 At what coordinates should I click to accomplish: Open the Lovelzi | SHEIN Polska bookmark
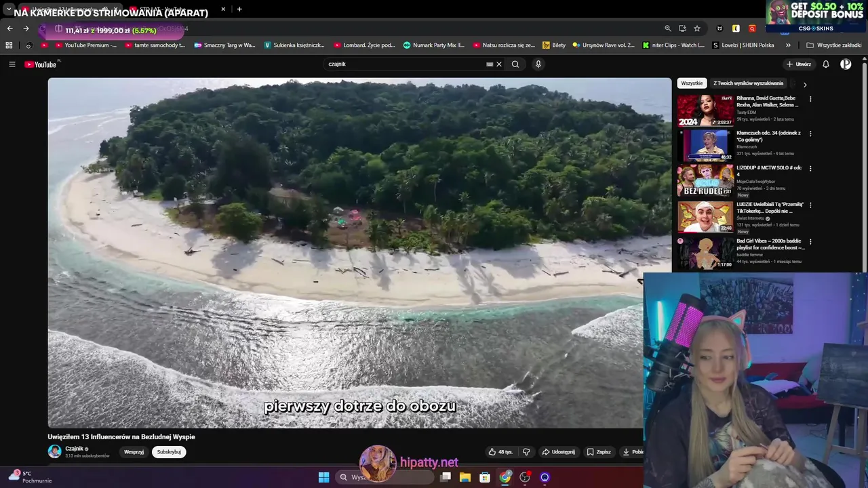coord(743,45)
